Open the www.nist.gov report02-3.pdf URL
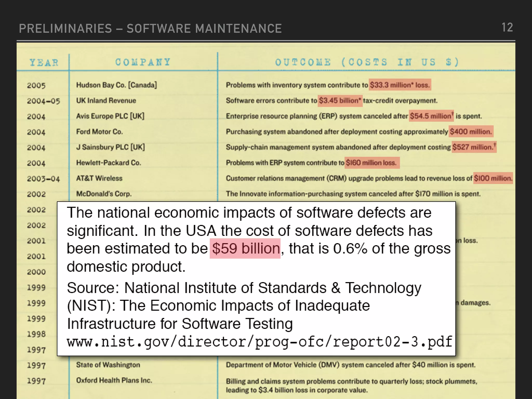Image resolution: width=532 pixels, height=399 pixels. click(x=260, y=342)
